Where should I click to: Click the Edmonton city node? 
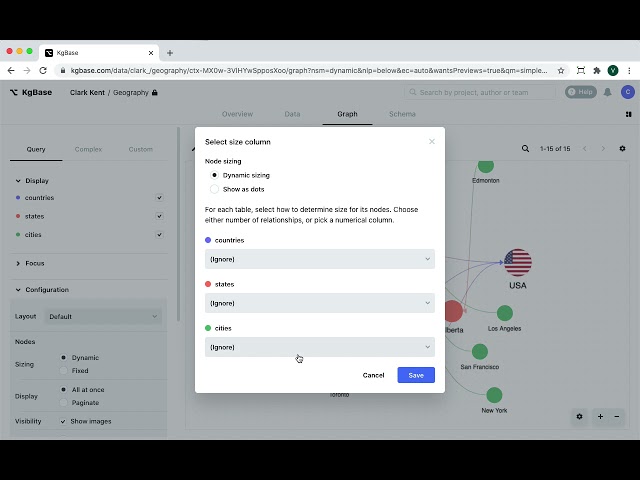coord(486,166)
